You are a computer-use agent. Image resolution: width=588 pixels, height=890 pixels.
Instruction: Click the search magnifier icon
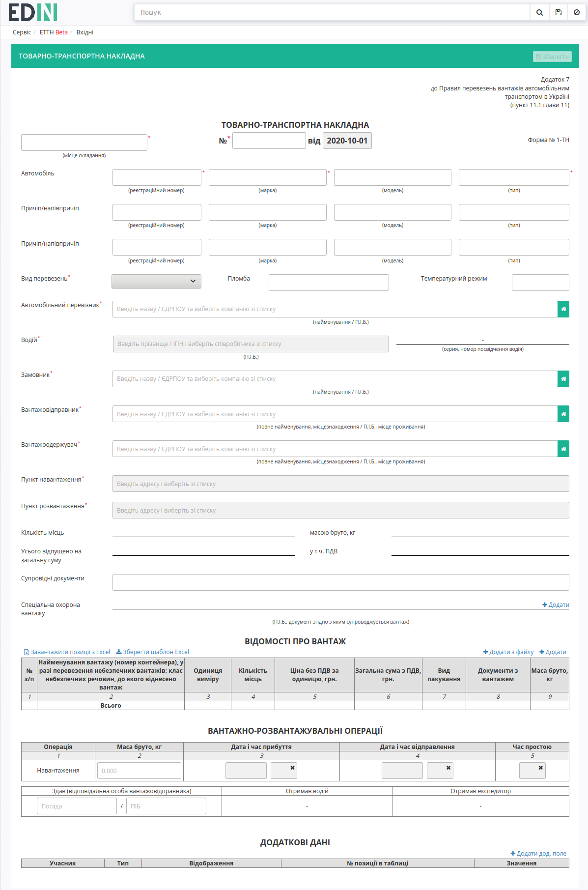pos(539,13)
